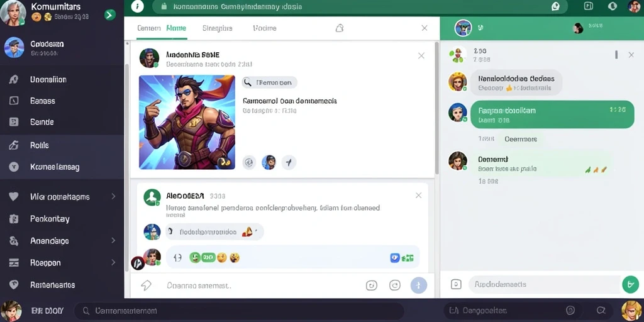
Task: Click the play square icon in top bar
Action: (589, 6)
